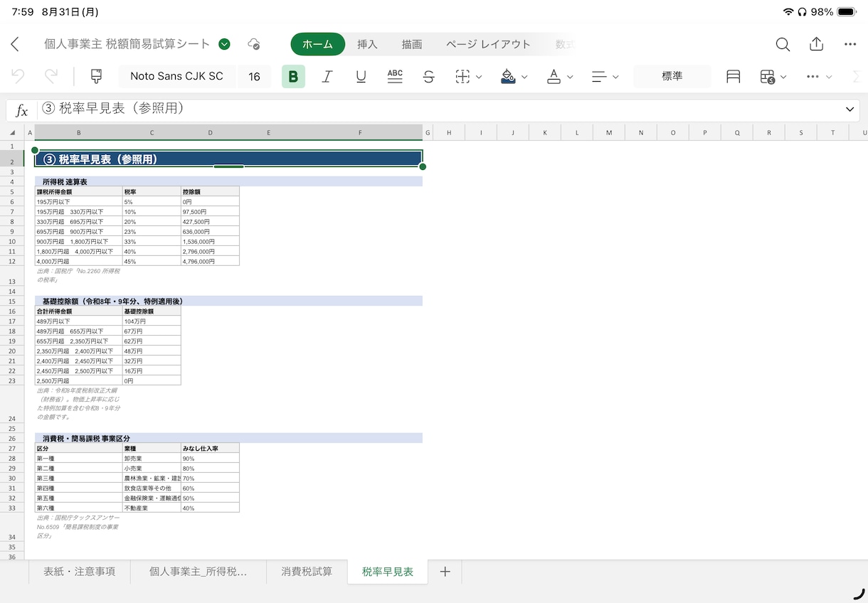Expand the fill color dropdown arrow
The image size is (868, 603).
click(x=524, y=77)
